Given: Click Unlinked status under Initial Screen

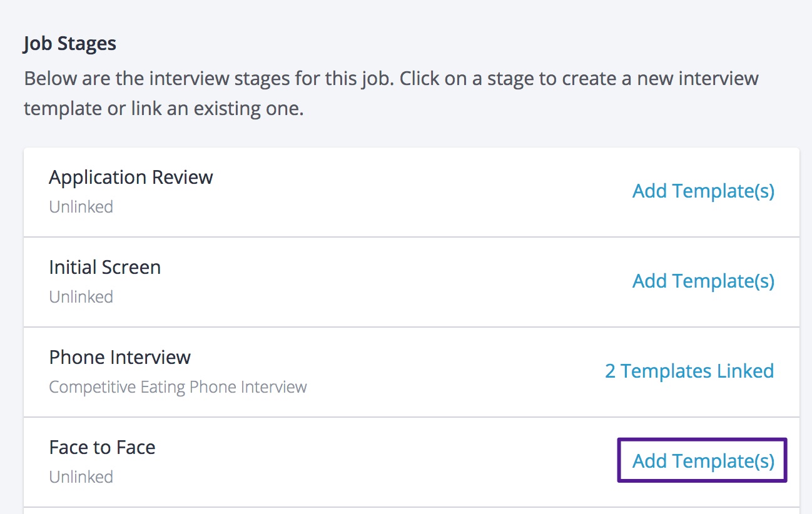Looking at the screenshot, I should tap(81, 297).
